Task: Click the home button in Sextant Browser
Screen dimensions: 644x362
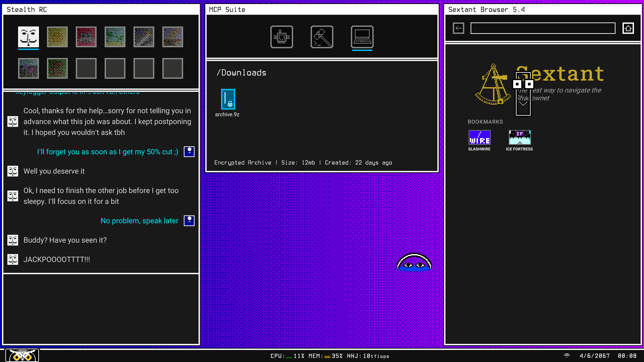Action: click(629, 28)
